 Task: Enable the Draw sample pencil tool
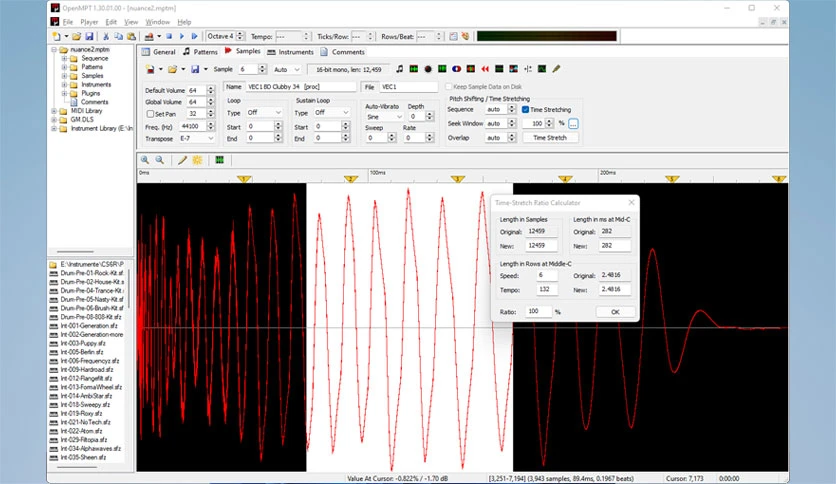click(x=182, y=160)
